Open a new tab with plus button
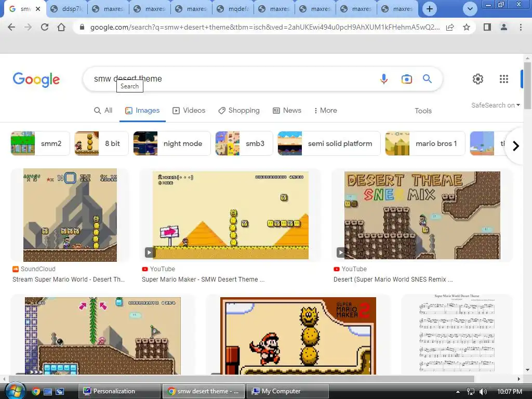Viewport: 532px width, 399px height. coord(430,9)
